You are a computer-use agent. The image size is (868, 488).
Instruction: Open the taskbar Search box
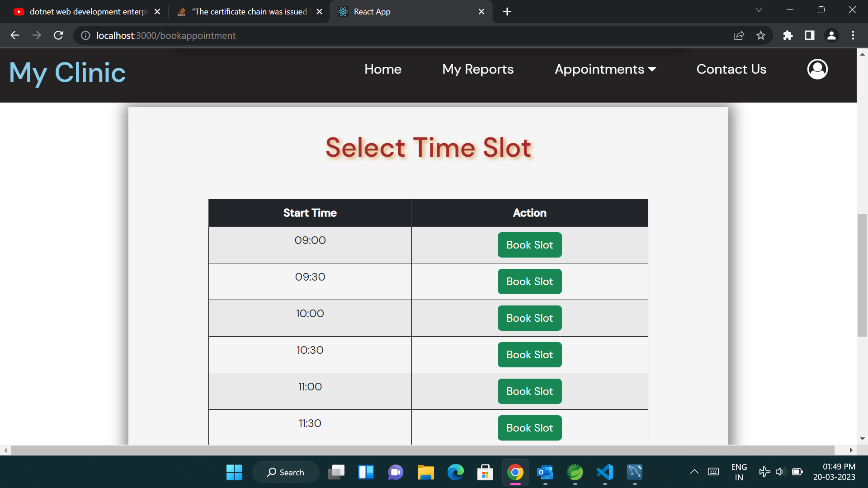point(286,472)
